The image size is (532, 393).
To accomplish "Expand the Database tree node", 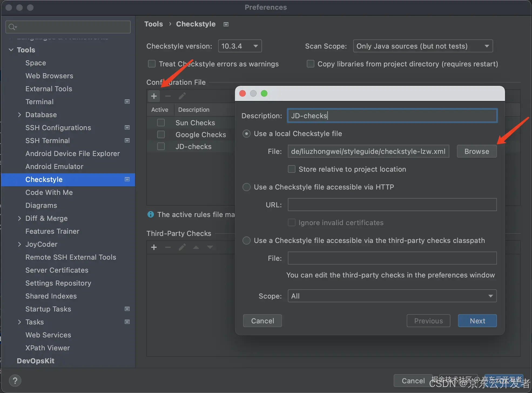I will pos(19,115).
